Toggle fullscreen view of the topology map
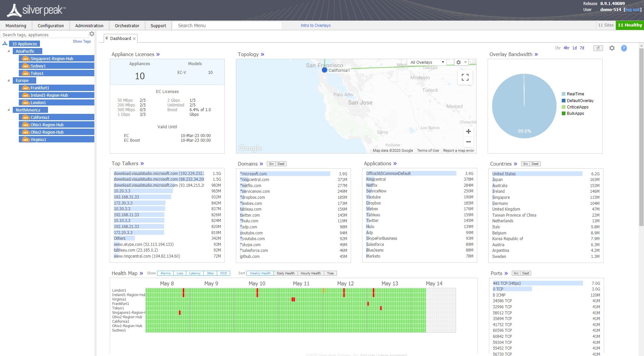 (x=465, y=77)
